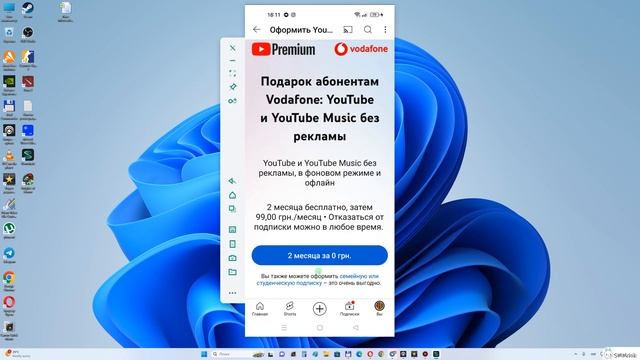Screen dimensions: 640x360
Task: Switch to the Главная home tab
Action: 260,309
